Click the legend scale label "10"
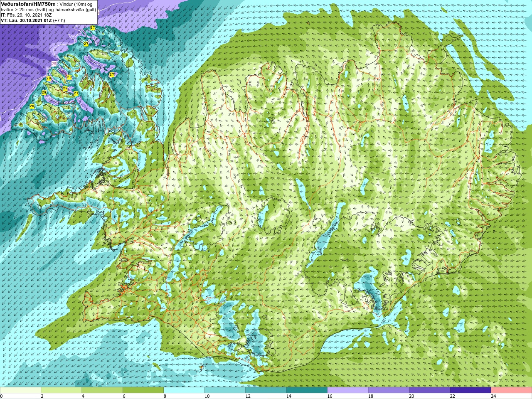Screen dimensions: 532x399 [x=207, y=396]
